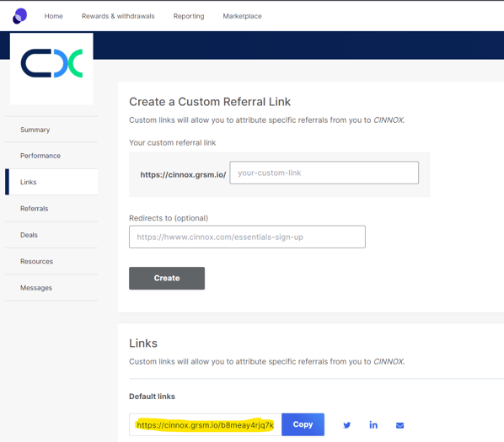Open Rewards & withdrawals page
The width and height of the screenshot is (504, 442).
(x=118, y=16)
